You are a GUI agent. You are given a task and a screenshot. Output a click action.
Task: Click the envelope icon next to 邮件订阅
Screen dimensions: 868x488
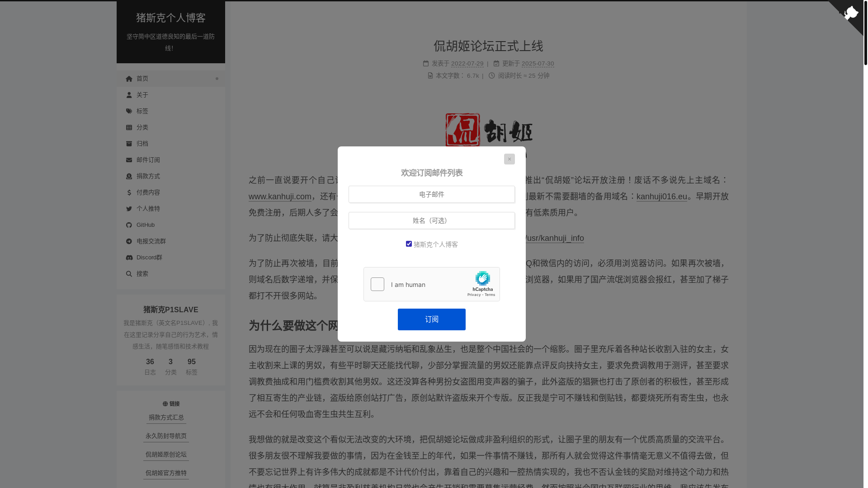[x=129, y=160]
